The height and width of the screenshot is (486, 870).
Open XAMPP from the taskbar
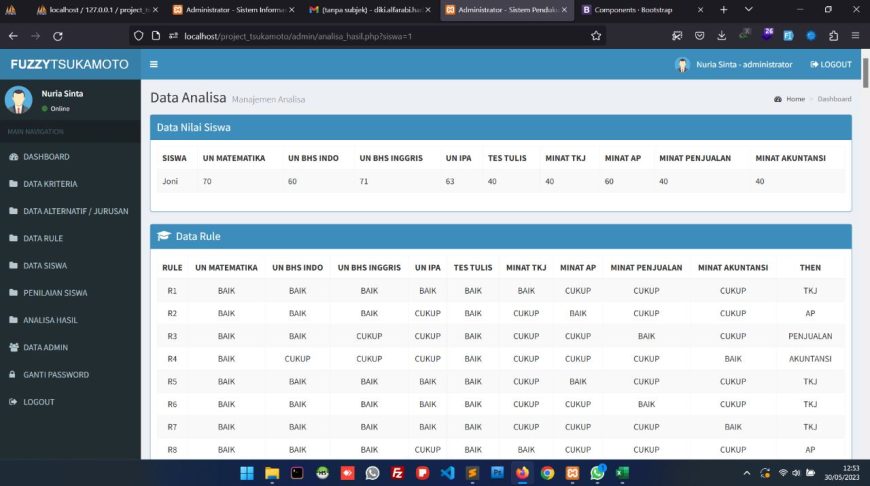[573, 473]
